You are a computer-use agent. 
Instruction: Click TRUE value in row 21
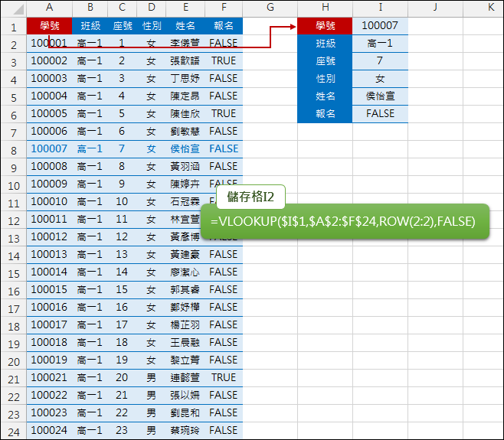(x=224, y=378)
